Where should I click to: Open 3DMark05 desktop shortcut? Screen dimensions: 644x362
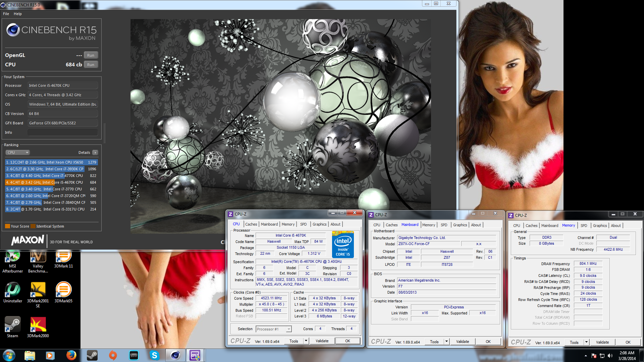coord(63,292)
